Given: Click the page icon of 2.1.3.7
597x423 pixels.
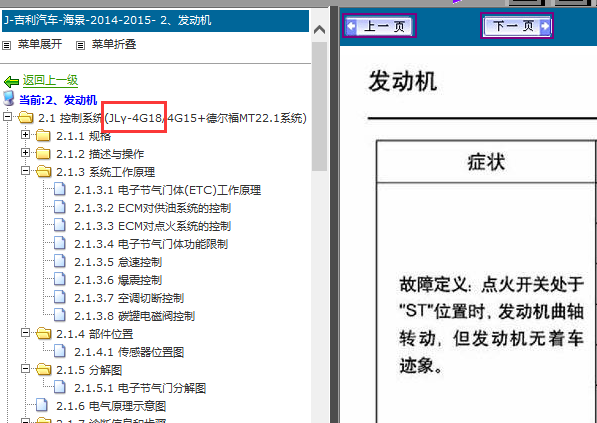Looking at the screenshot, I should [x=60, y=297].
